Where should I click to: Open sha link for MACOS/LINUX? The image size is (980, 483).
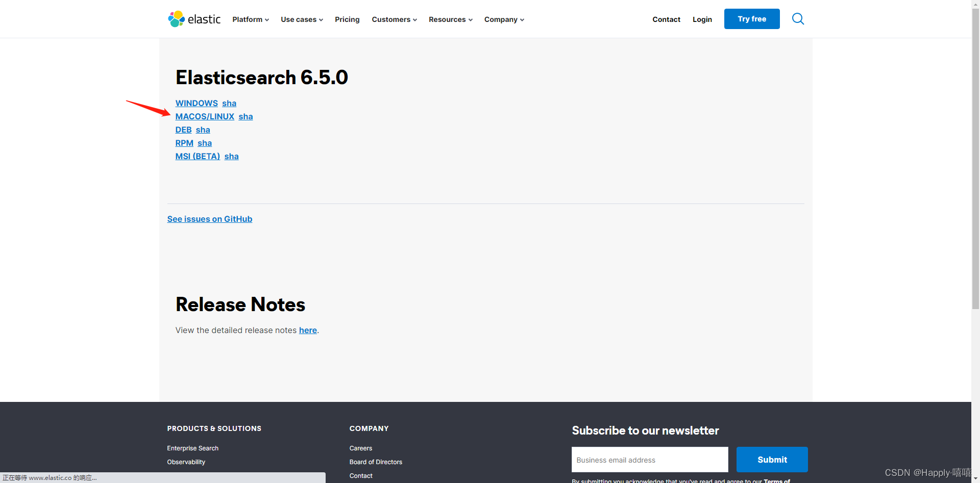(246, 116)
